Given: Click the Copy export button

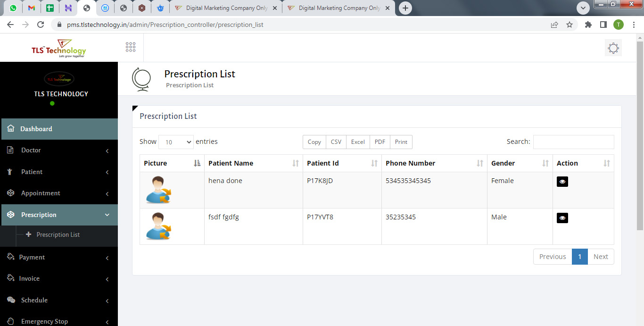Looking at the screenshot, I should tap(314, 142).
